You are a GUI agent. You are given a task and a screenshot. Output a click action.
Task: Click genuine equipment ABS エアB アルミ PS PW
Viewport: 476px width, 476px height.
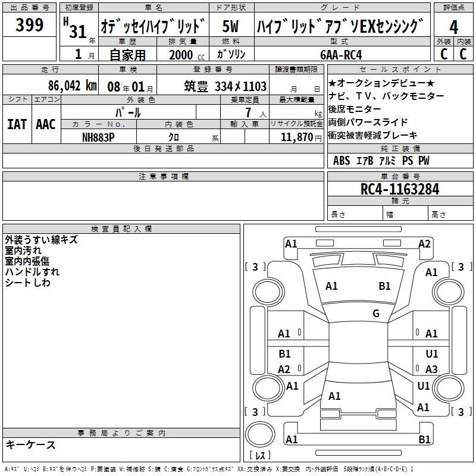[381, 161]
